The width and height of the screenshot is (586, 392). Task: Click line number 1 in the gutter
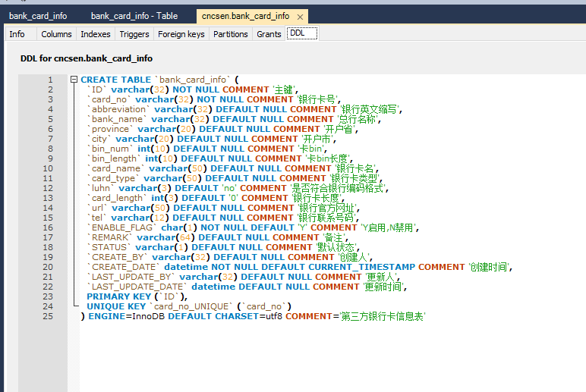(50, 80)
